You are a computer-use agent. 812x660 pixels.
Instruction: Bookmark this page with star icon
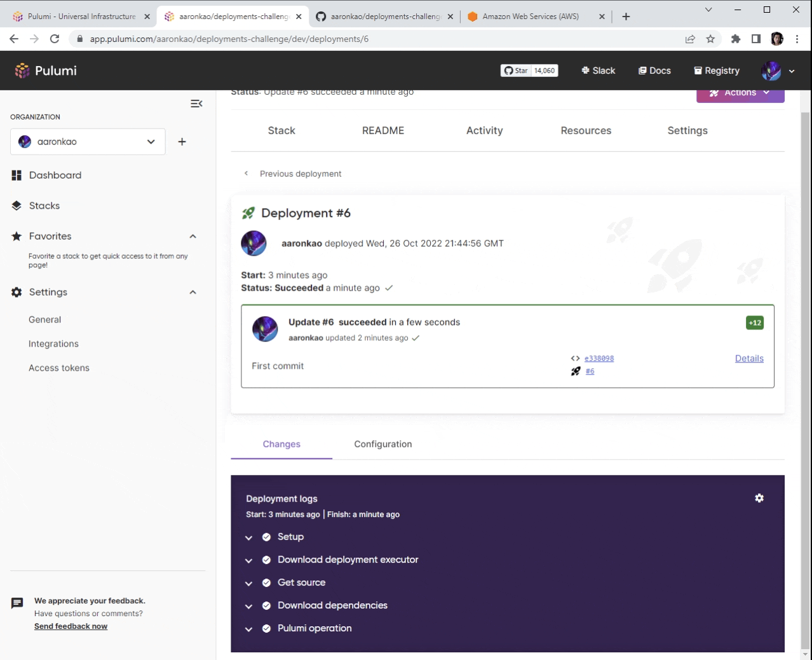tap(710, 39)
